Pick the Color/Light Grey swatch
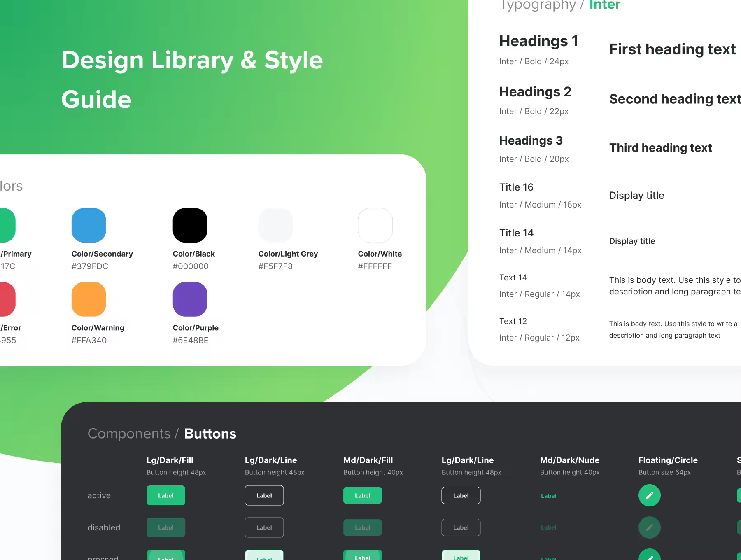Image resolution: width=741 pixels, height=560 pixels. point(276,225)
